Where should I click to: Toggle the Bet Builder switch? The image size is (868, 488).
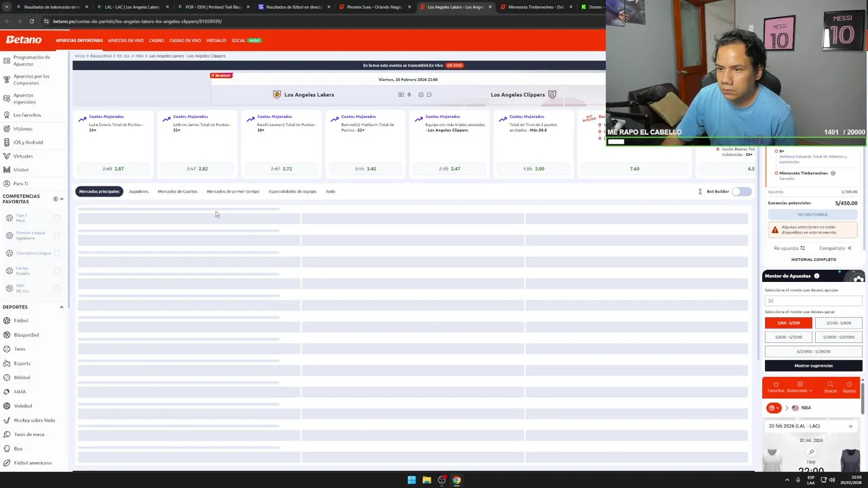pos(742,191)
